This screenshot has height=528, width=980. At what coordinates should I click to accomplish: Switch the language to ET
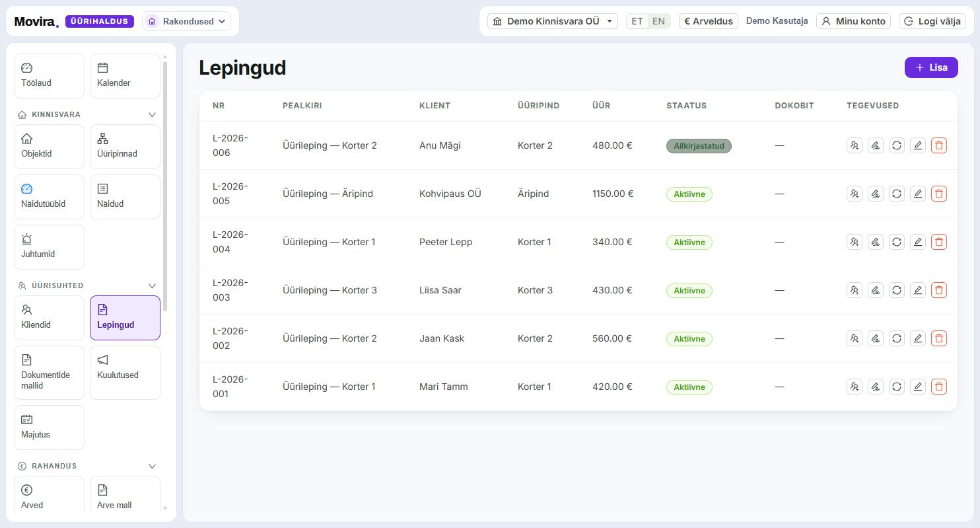click(x=637, y=21)
